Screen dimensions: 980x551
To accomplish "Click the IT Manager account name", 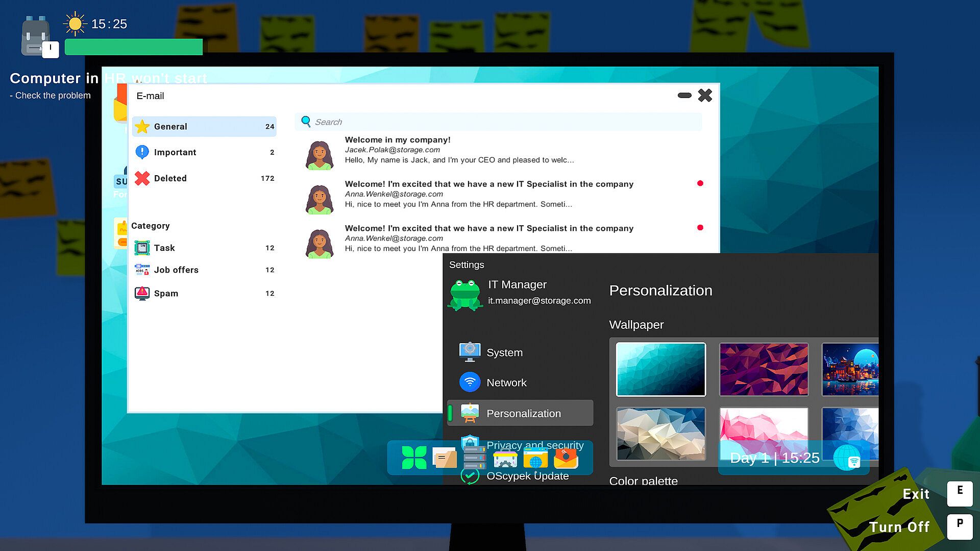I will pyautogui.click(x=517, y=284).
